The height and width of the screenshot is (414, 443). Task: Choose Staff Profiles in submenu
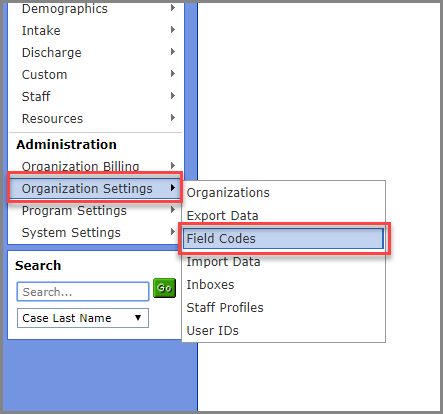pos(283,307)
